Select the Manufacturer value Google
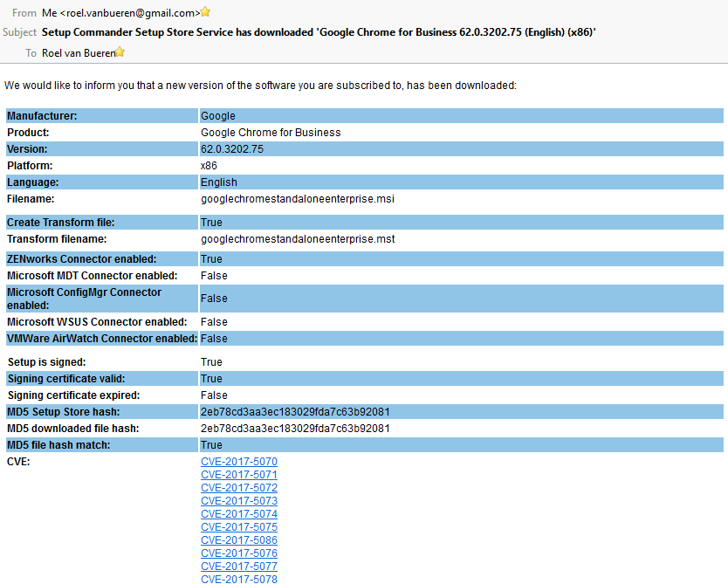Screen dimensions: 728x584 click(217, 115)
